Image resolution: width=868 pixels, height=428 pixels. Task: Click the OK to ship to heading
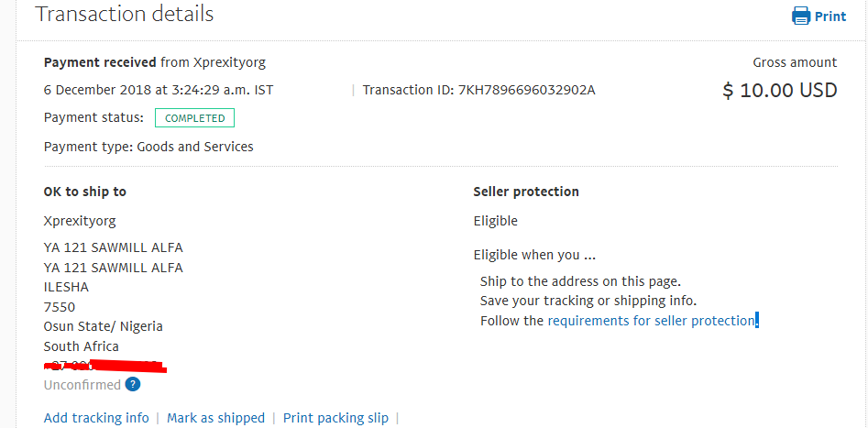[84, 192]
